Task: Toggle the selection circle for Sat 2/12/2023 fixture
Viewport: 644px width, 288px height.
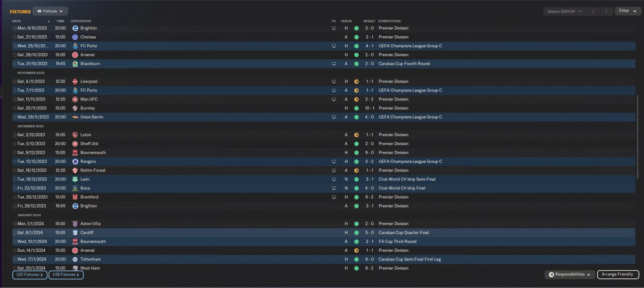Action: 15,135
